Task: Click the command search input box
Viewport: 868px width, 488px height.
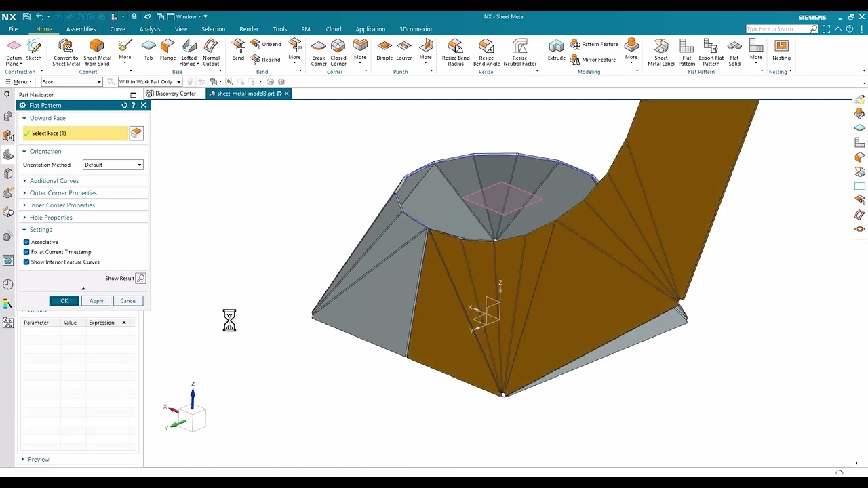Action: [x=778, y=29]
